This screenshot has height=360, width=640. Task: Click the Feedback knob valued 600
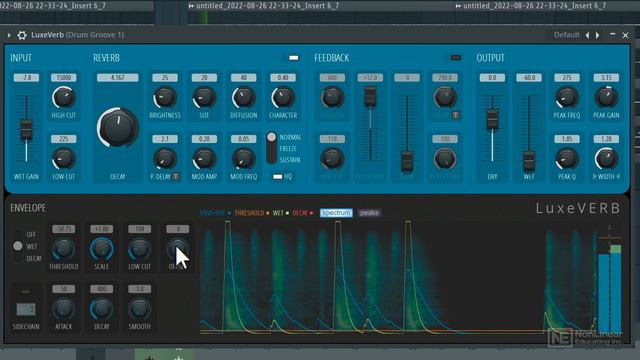[x=332, y=98]
